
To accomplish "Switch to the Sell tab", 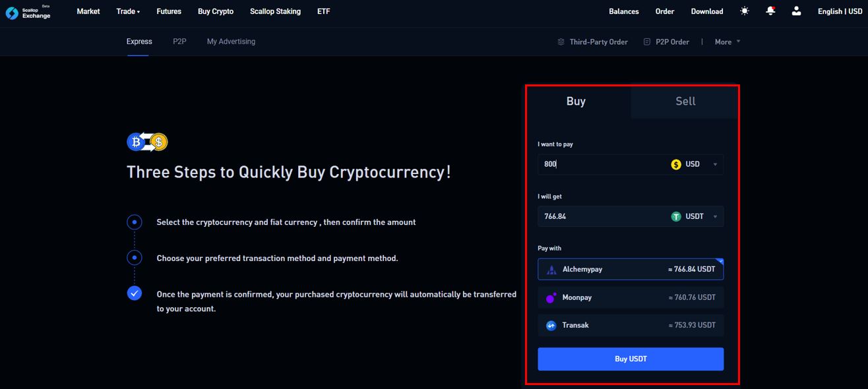I will (685, 101).
